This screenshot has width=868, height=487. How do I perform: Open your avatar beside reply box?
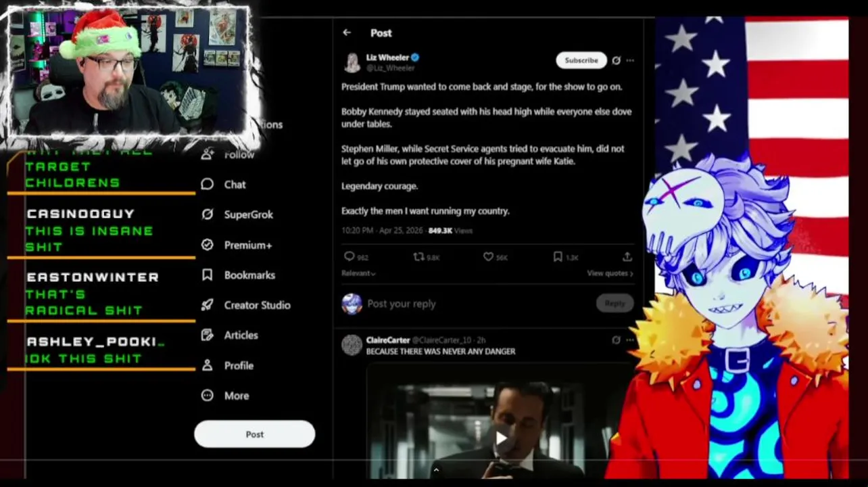352,304
